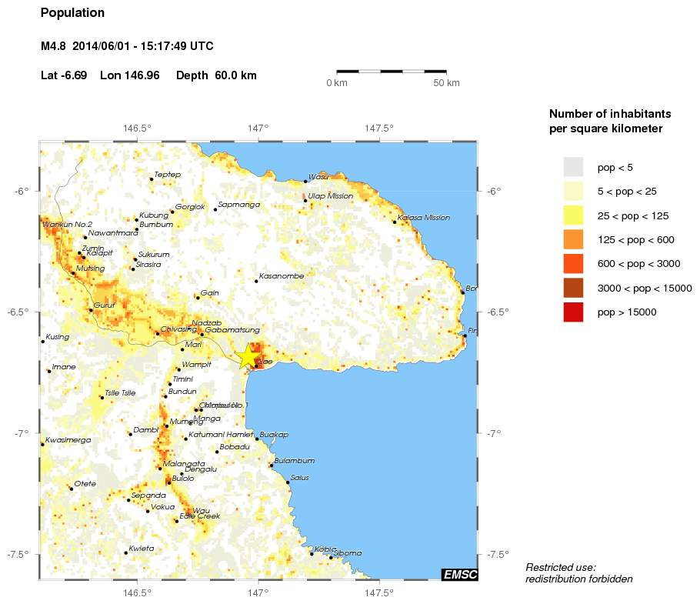Click the gray pop < 5 legend swatch

pos(573,167)
